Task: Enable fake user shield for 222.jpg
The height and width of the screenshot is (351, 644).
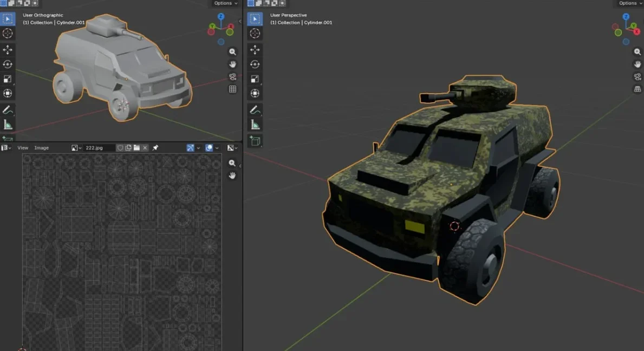Action: pos(120,148)
